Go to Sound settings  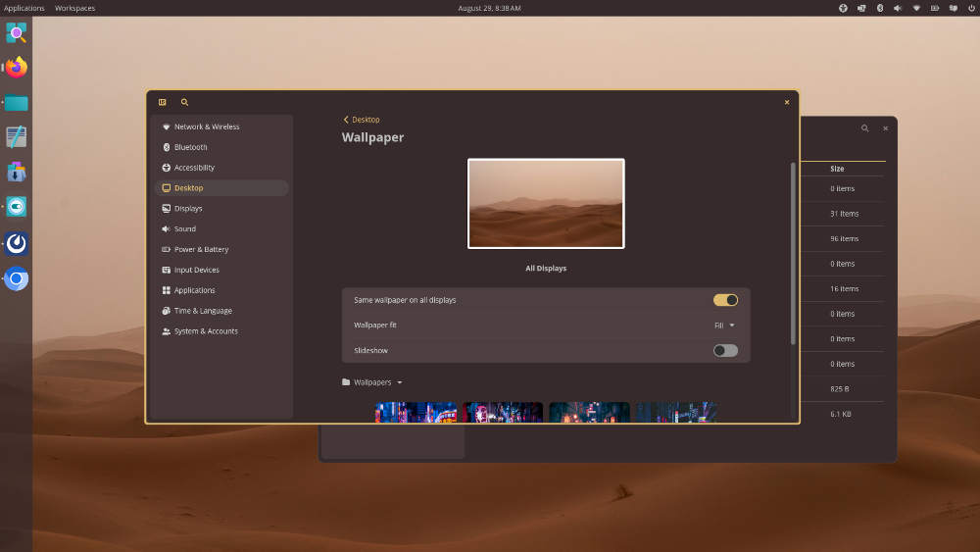tap(184, 228)
